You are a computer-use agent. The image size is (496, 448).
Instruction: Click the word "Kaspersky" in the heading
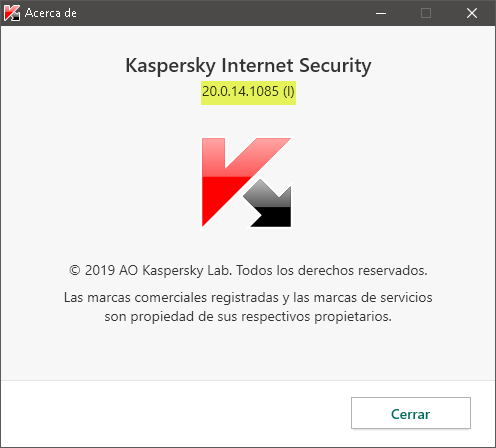coord(170,66)
